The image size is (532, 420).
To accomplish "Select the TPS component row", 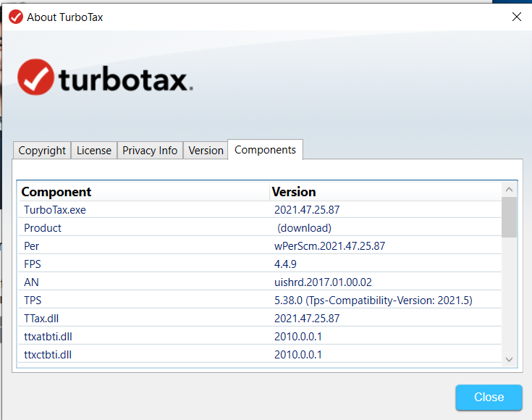I will [x=260, y=300].
